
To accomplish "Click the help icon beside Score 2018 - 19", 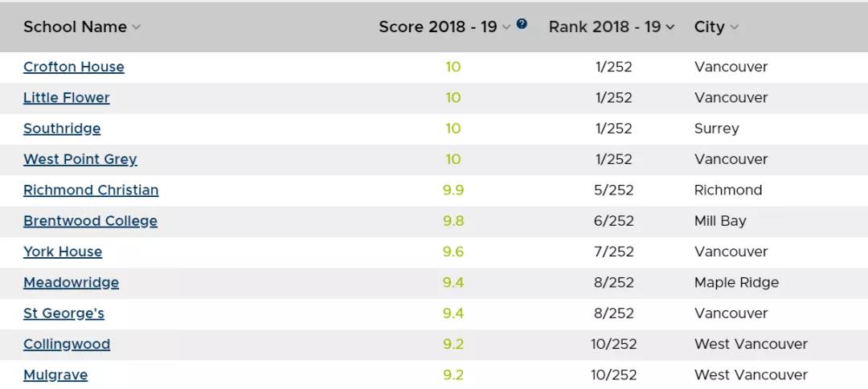I will click(522, 24).
